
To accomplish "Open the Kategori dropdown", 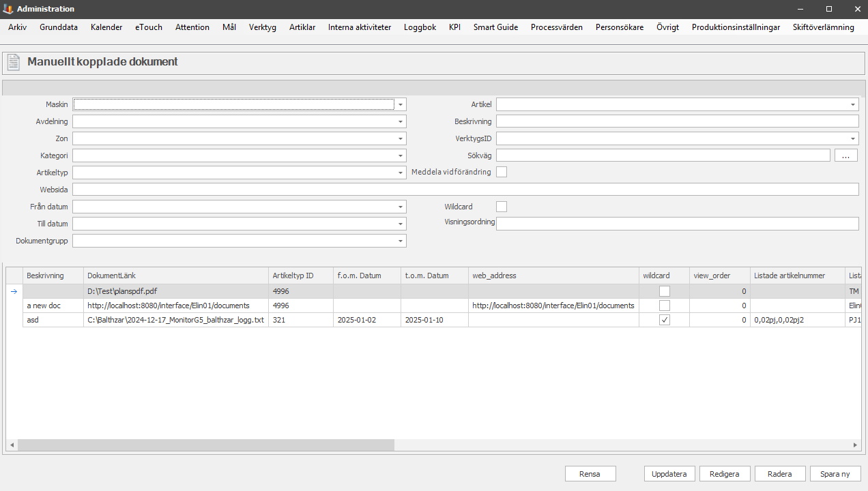I will tap(401, 155).
